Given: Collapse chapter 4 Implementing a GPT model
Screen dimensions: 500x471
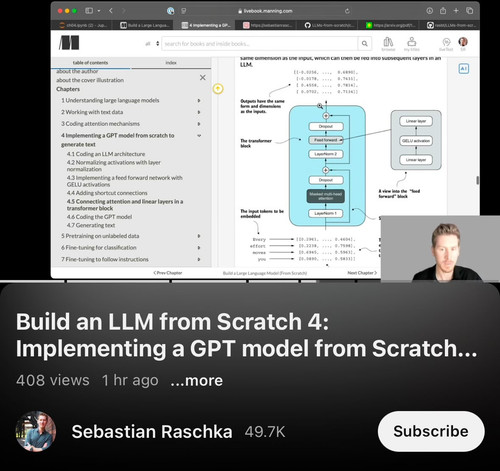Looking at the screenshot, I should pos(199,136).
